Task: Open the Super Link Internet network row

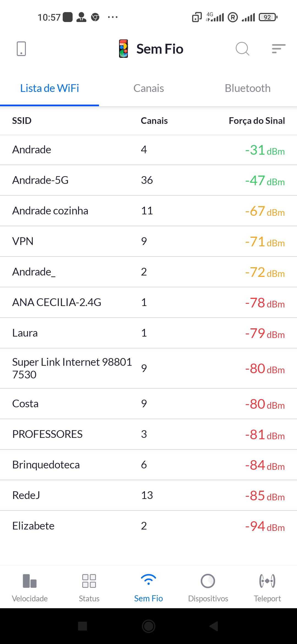Action: coord(148,368)
